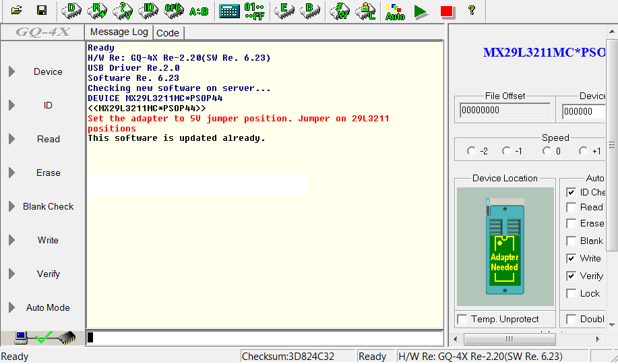The width and height of the screenshot is (618, 364).
Task: Click the Write chip icon (W)
Action: pyautogui.click(x=340, y=11)
